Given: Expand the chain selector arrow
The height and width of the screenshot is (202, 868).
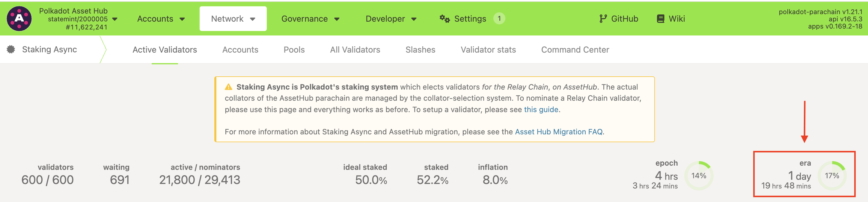Looking at the screenshot, I should [114, 19].
